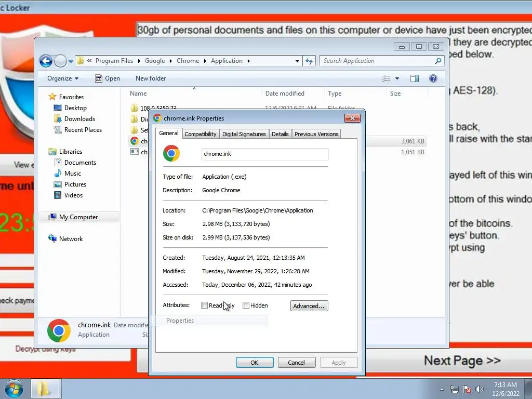Sort by the Type column header
The width and height of the screenshot is (532, 399).
(x=335, y=94)
